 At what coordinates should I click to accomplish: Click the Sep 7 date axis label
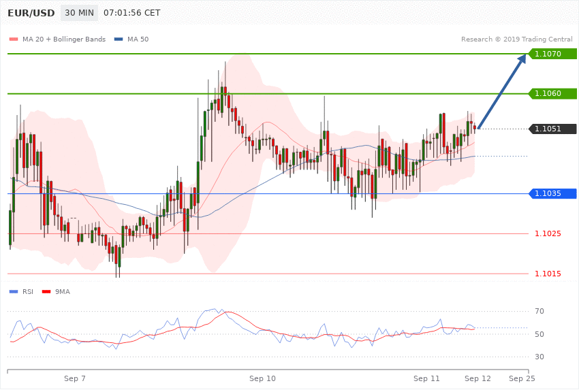[x=75, y=378]
